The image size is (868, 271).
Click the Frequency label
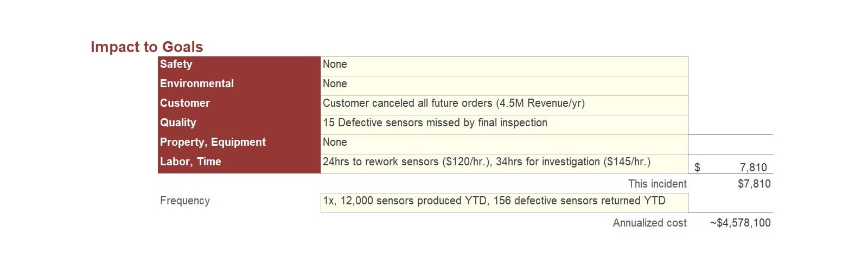[184, 201]
